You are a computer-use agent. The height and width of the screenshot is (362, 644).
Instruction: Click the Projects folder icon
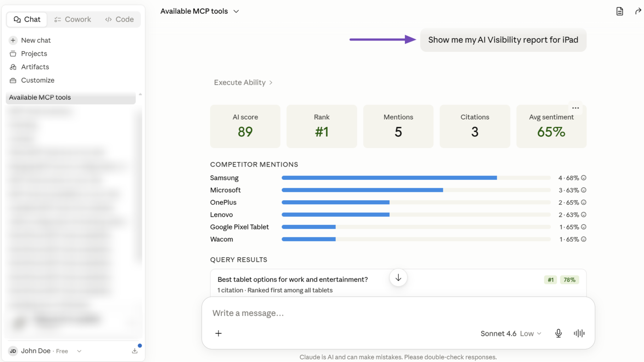pos(13,54)
